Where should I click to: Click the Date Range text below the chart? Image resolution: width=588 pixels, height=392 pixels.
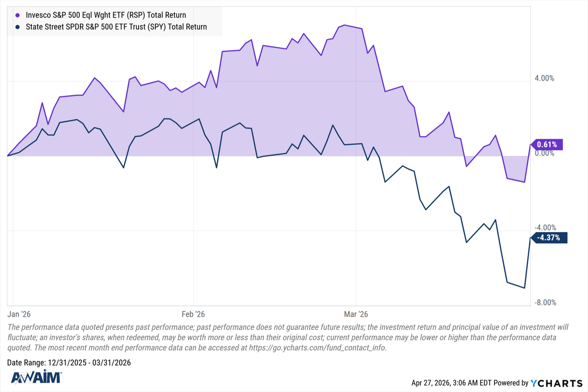69,363
